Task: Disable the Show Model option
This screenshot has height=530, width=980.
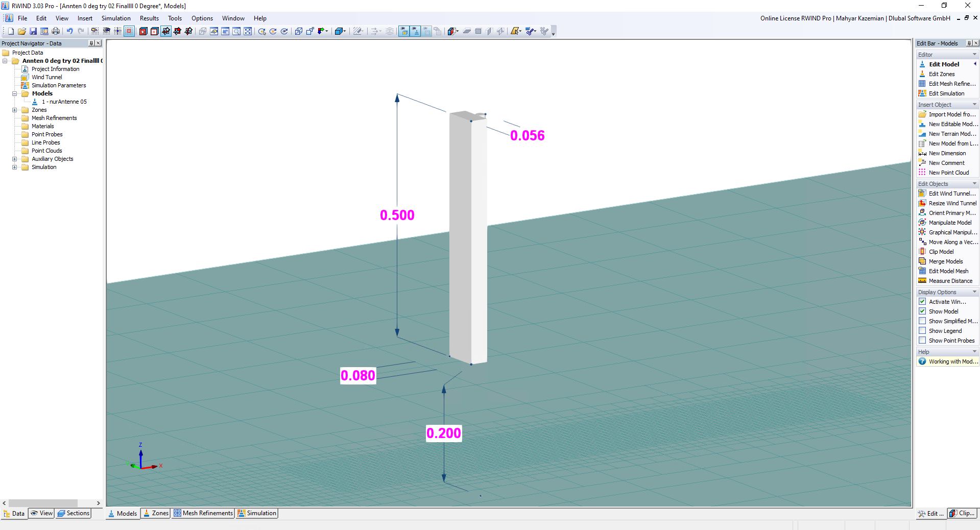Action: click(922, 311)
